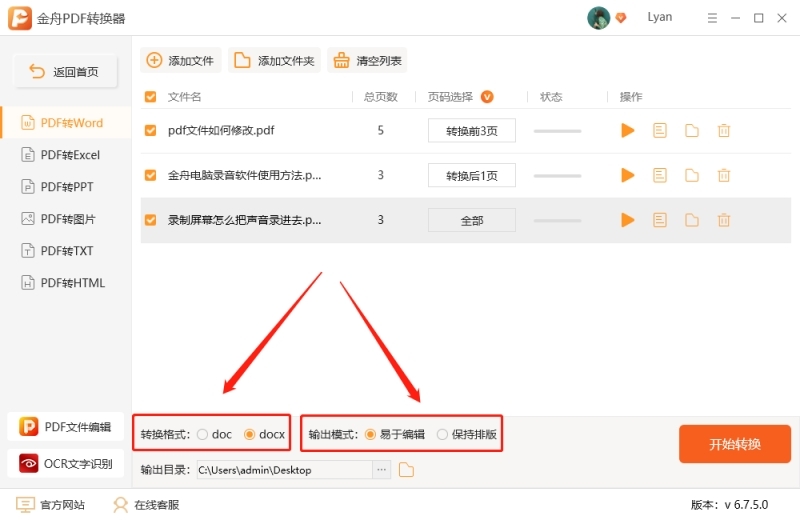Click the version text v 6.7.5.0

coord(746,505)
